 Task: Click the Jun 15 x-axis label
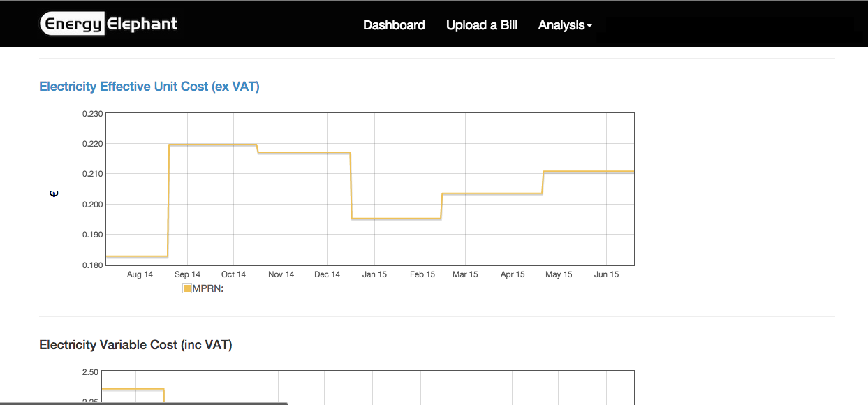[x=606, y=274]
